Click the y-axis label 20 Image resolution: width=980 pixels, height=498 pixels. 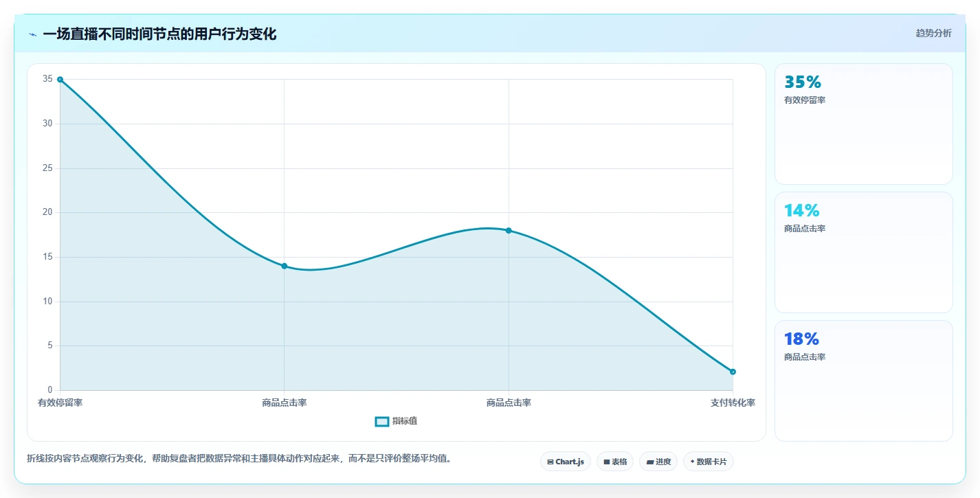click(x=47, y=212)
